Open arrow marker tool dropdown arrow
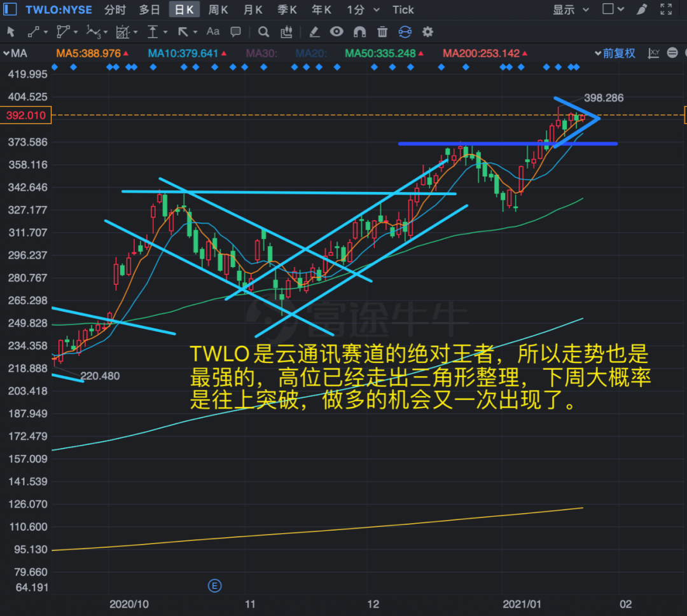 pos(195,32)
